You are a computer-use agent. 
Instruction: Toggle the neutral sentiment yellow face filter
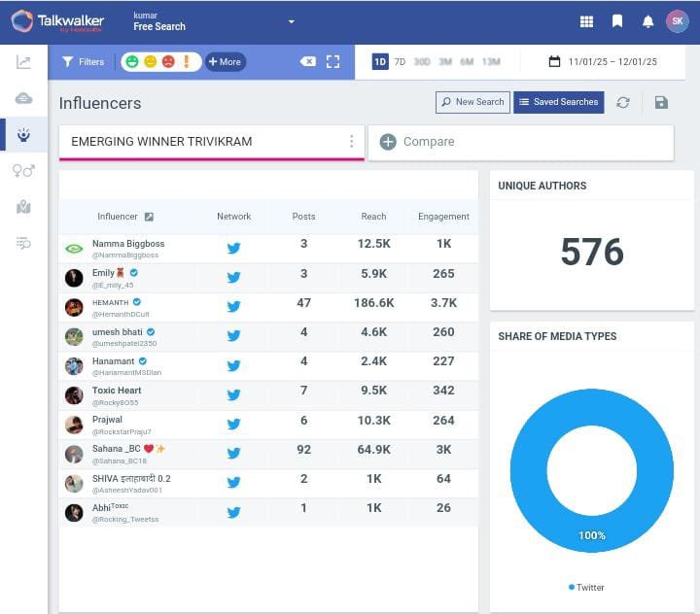151,61
